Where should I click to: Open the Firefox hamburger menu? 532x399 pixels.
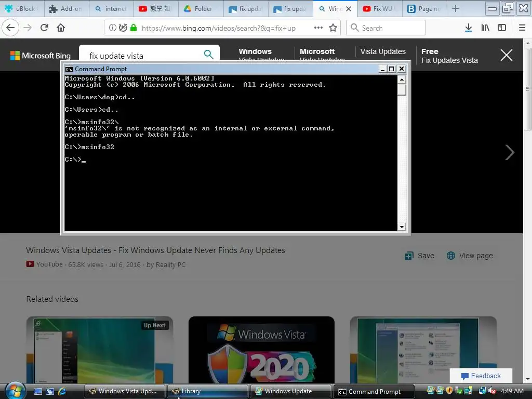pos(522,28)
